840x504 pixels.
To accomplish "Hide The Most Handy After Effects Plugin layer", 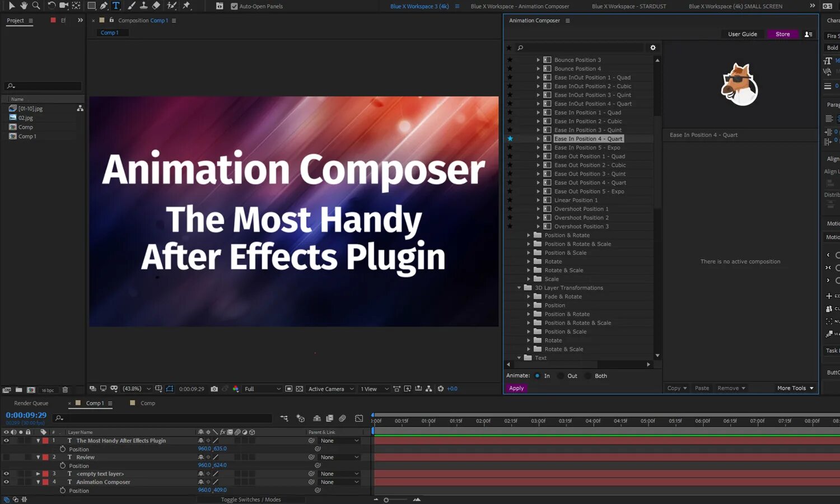I will pyautogui.click(x=7, y=441).
